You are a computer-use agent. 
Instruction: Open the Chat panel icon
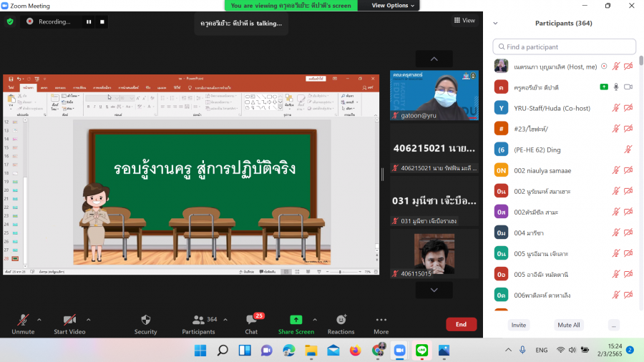pyautogui.click(x=251, y=320)
